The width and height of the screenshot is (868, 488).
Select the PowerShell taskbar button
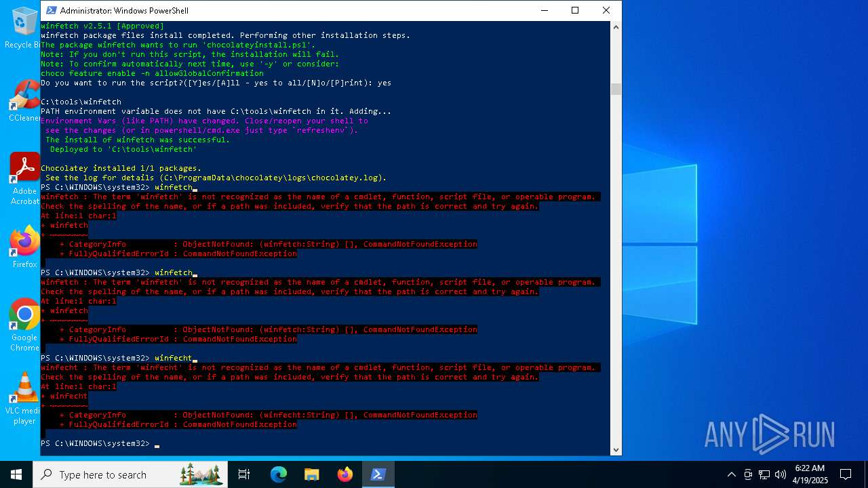378,474
